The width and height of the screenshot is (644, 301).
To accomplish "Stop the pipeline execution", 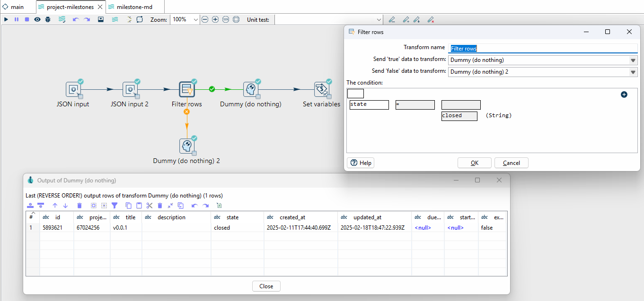I will click(x=27, y=19).
